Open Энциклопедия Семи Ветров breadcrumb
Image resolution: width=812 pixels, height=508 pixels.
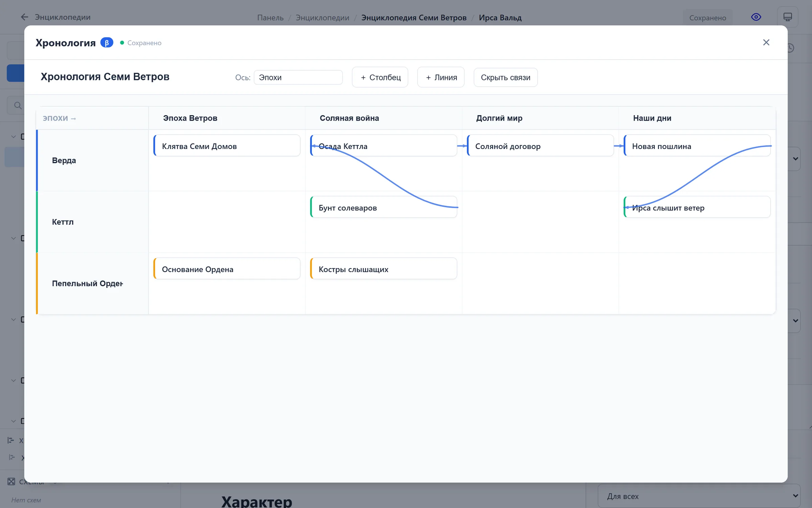414,18
